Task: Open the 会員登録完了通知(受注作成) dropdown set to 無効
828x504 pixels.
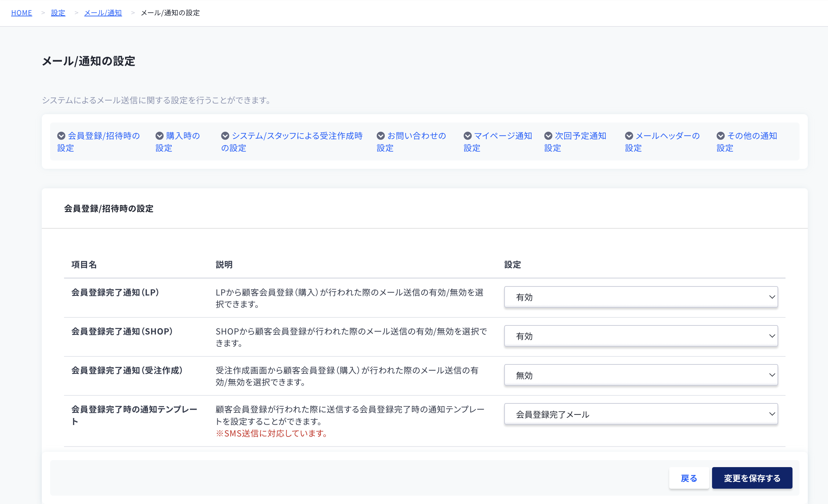Action: [x=641, y=375]
